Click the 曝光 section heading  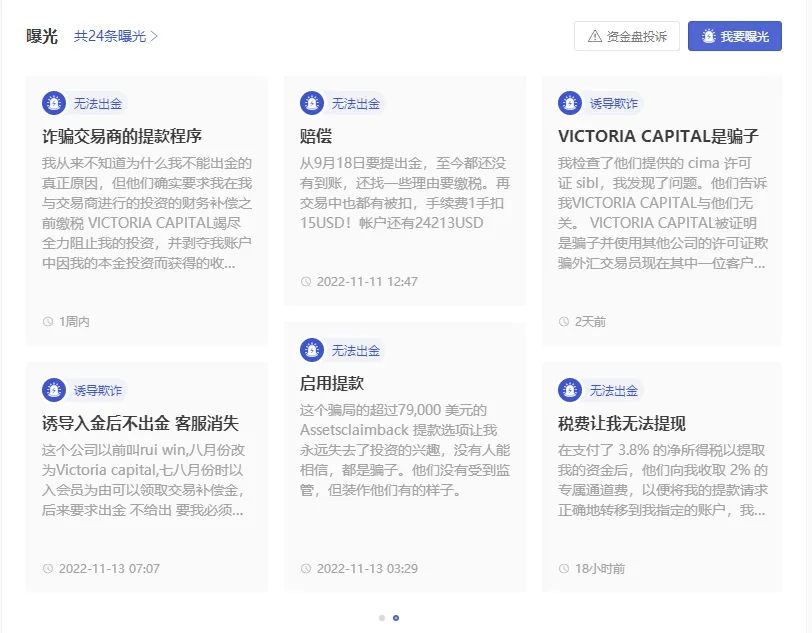[42, 36]
